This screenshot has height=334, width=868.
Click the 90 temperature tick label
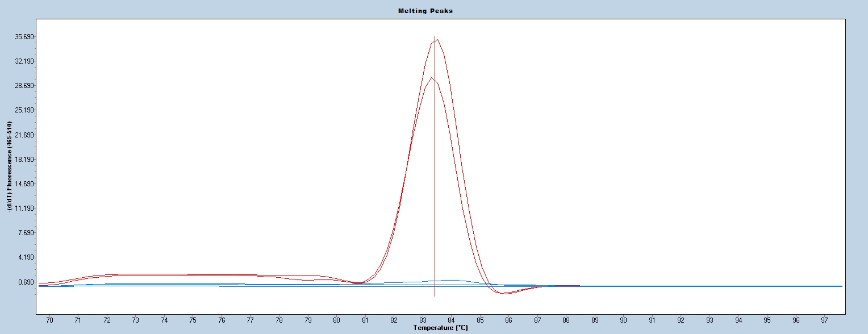point(624,320)
